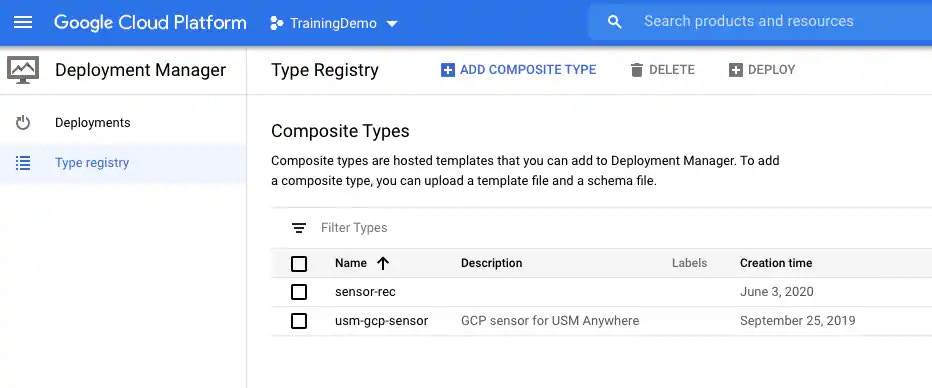
Task: Click the TrainingDemo project hexagon icon
Action: coord(276,23)
